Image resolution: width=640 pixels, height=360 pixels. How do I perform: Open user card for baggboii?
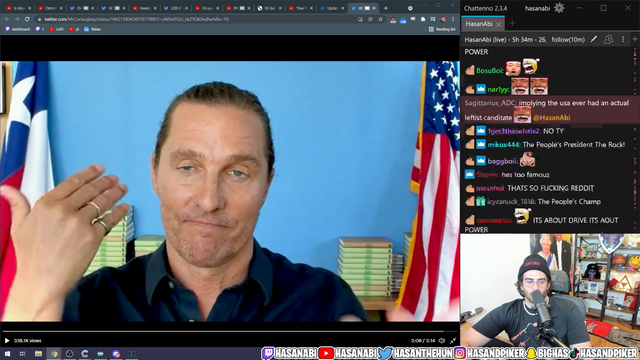tap(502, 161)
